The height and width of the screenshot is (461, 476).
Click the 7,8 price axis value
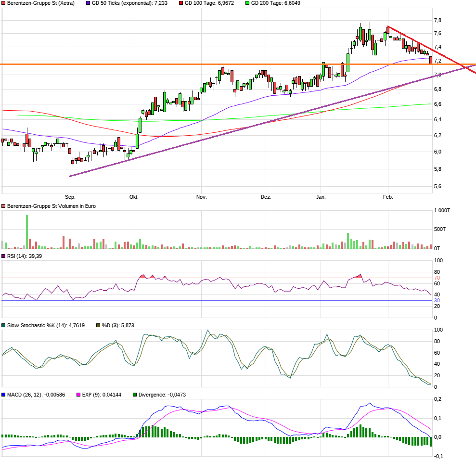(x=438, y=20)
